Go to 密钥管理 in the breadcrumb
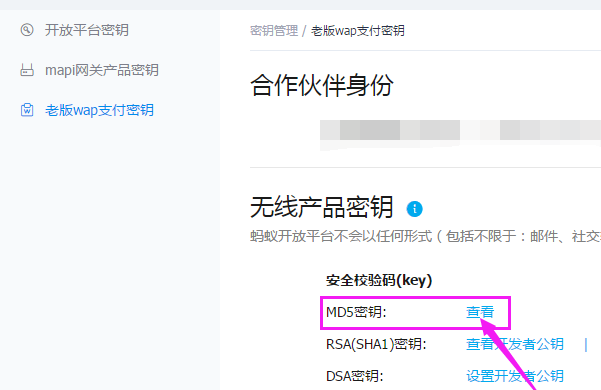Image resolution: width=601 pixels, height=390 pixels. click(x=274, y=31)
